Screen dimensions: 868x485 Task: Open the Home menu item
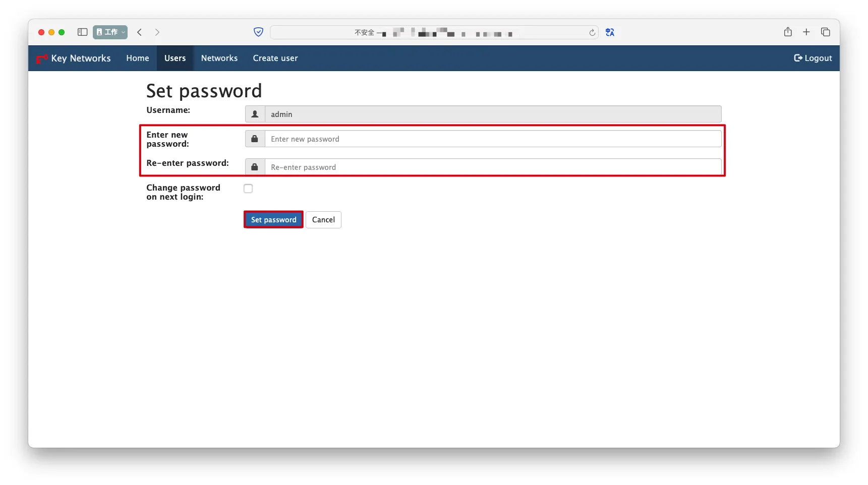tap(137, 58)
